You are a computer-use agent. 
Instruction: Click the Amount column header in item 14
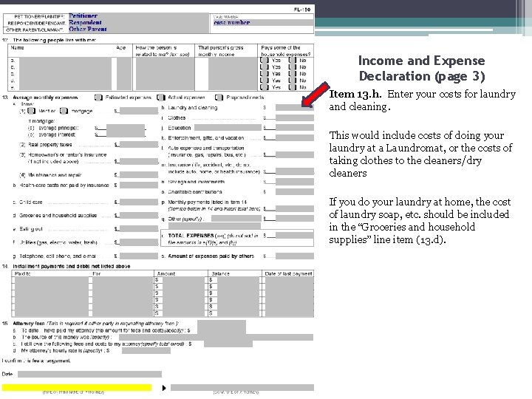166,273
